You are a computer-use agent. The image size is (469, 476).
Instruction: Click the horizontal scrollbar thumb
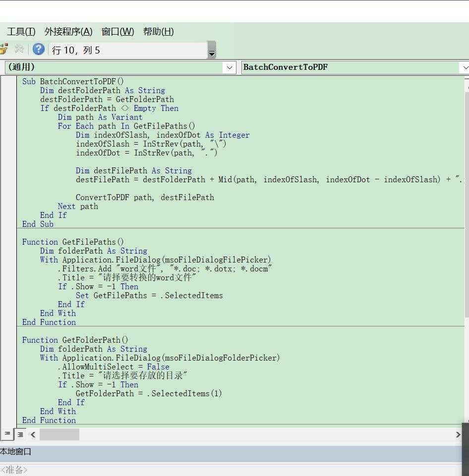pos(59,434)
